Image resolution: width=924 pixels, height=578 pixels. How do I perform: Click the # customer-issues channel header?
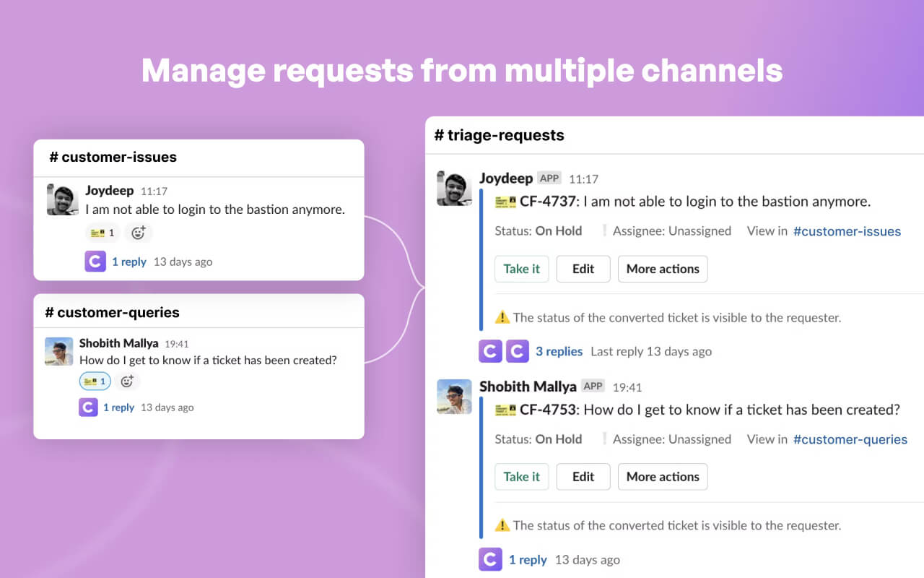point(113,157)
